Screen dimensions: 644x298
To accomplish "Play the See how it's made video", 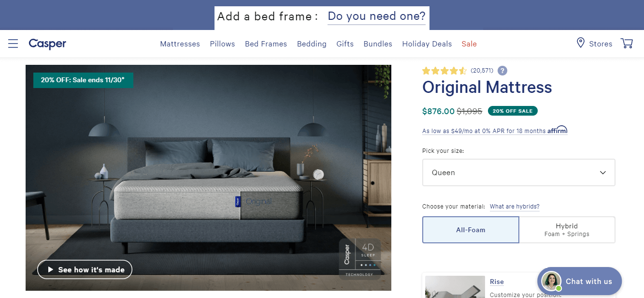I will click(85, 269).
